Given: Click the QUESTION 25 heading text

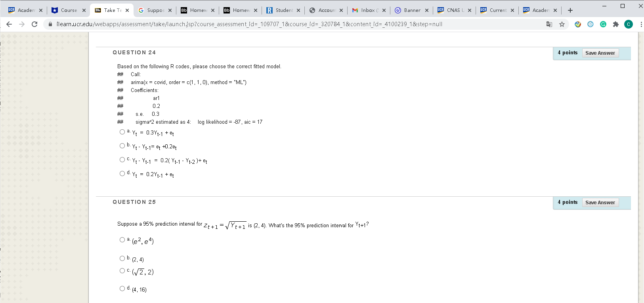Looking at the screenshot, I should (134, 202).
